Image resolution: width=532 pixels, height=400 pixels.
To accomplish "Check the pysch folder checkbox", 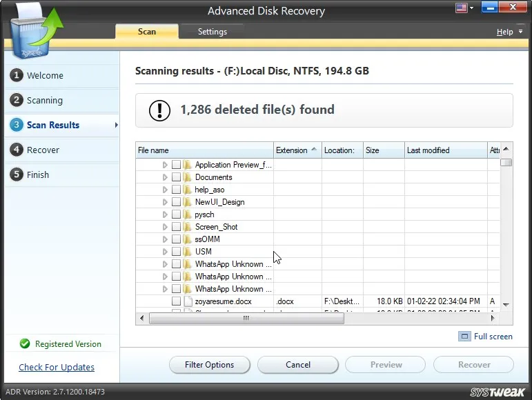I will [176, 214].
